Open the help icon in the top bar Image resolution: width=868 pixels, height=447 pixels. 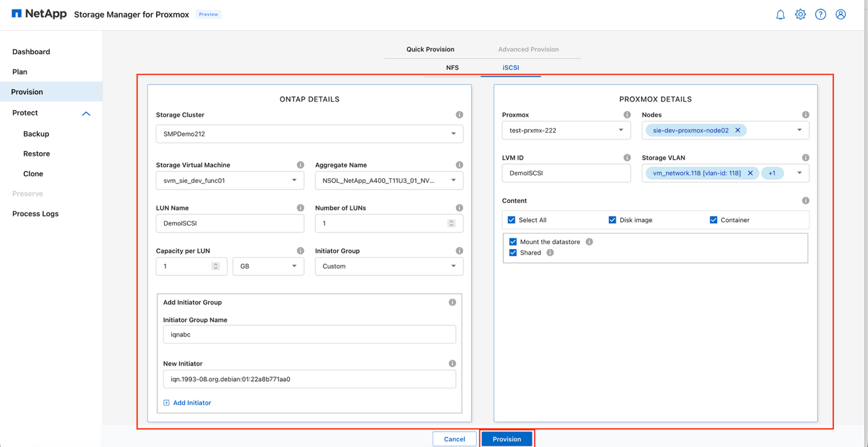(x=820, y=14)
